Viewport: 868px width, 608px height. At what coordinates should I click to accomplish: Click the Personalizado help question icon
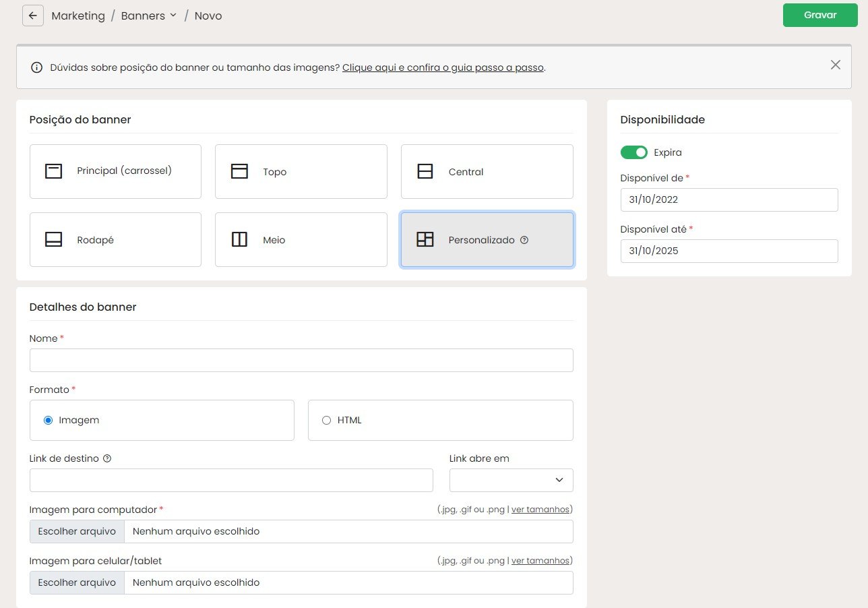(524, 240)
